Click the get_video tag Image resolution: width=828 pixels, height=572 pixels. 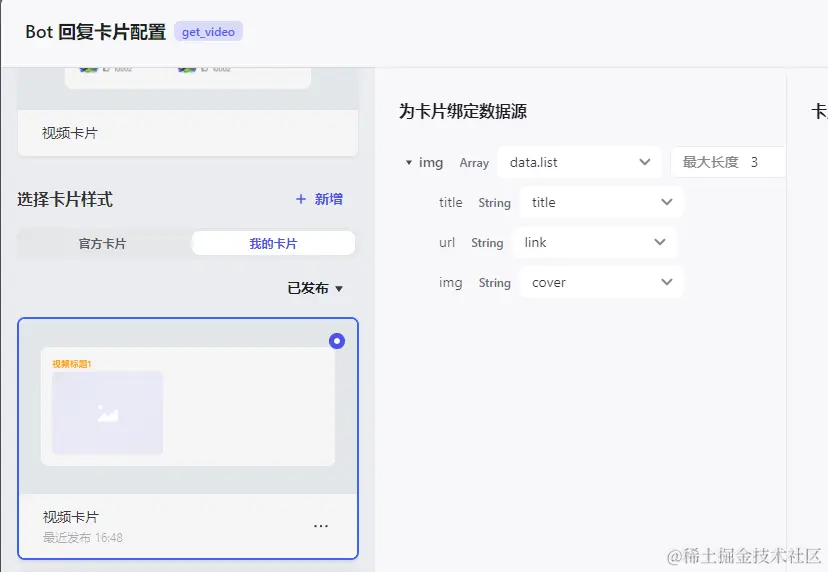[208, 32]
